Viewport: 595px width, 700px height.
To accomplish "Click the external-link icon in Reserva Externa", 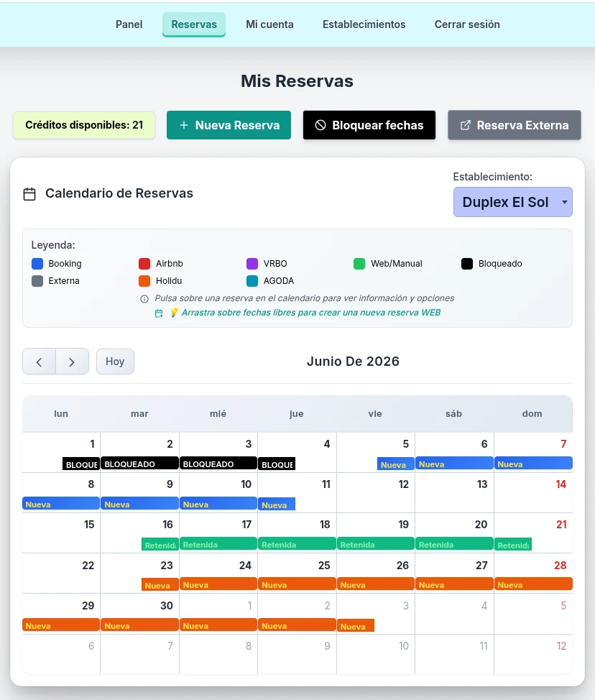I will coord(465,126).
